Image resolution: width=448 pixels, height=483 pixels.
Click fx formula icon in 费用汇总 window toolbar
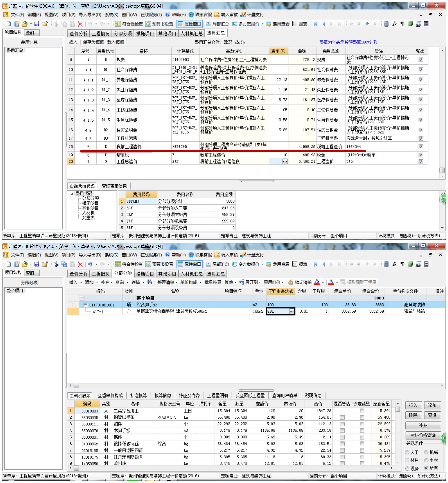click(394, 24)
